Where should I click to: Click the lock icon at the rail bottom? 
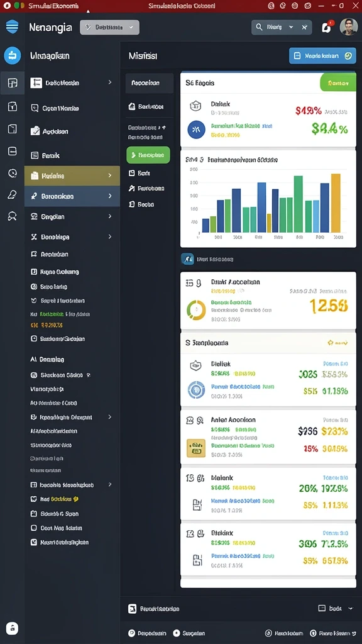[x=13, y=628]
